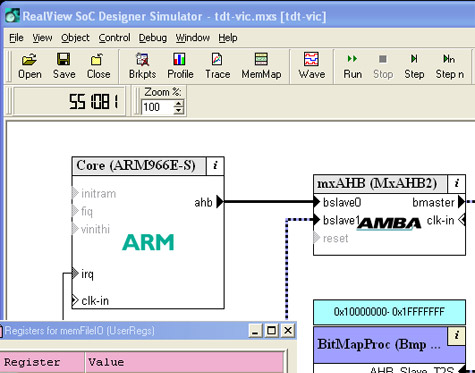Maximize the Registers for memFileIO window

click(x=271, y=331)
